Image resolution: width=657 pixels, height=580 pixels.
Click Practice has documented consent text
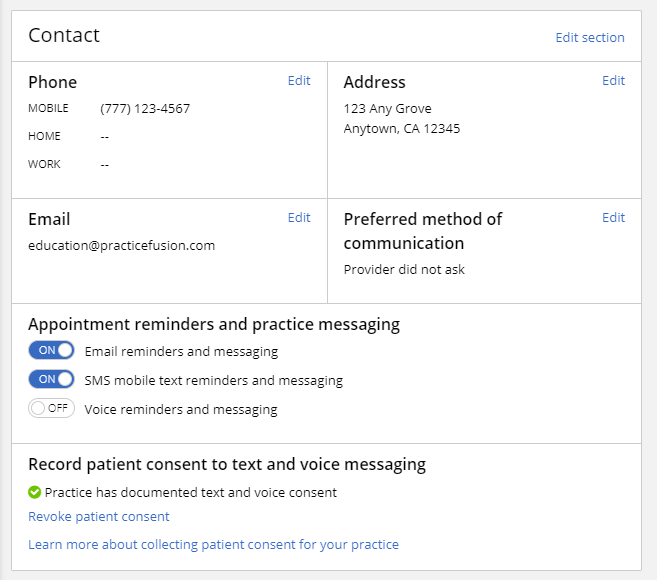tap(191, 492)
